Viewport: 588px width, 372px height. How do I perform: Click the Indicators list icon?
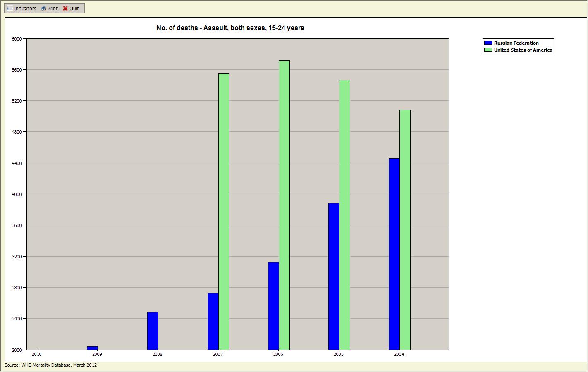point(10,8)
